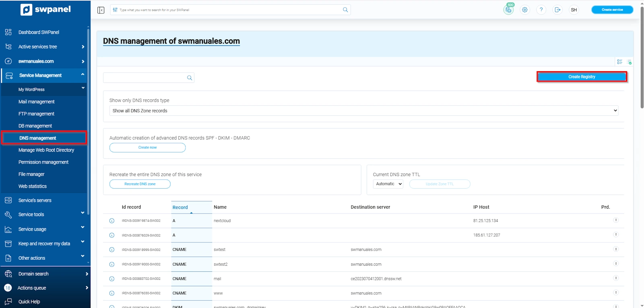This screenshot has height=308, width=644.
Task: Open the options menu for the www record
Action: click(x=616, y=292)
